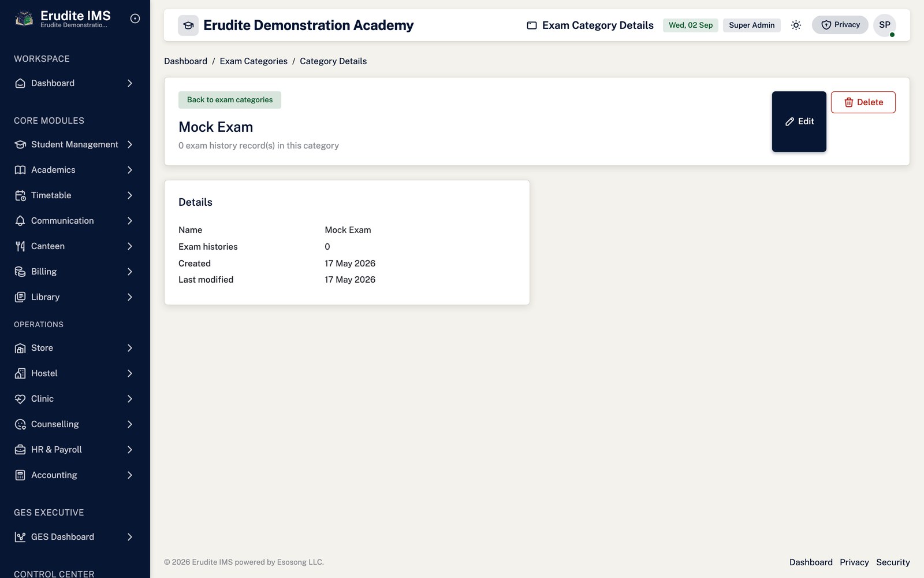Click the Clinic heart icon
Viewport: 924px width, 578px height.
(x=20, y=399)
